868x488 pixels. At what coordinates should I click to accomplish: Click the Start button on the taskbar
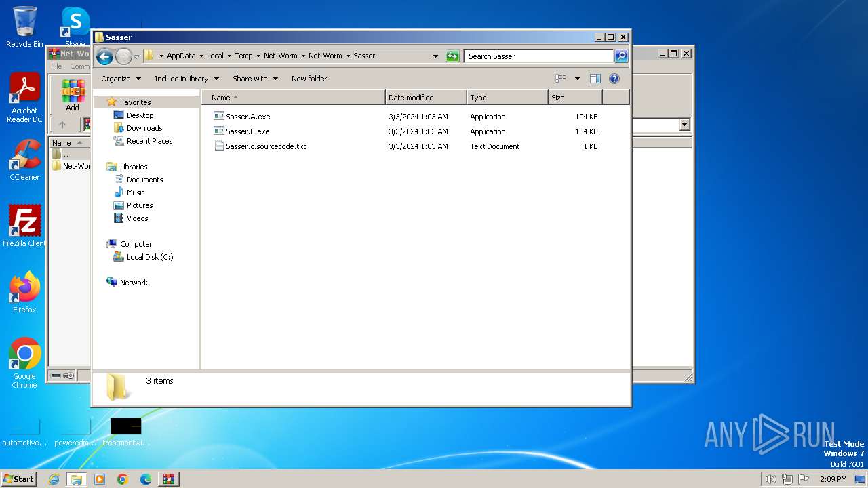pos(19,479)
